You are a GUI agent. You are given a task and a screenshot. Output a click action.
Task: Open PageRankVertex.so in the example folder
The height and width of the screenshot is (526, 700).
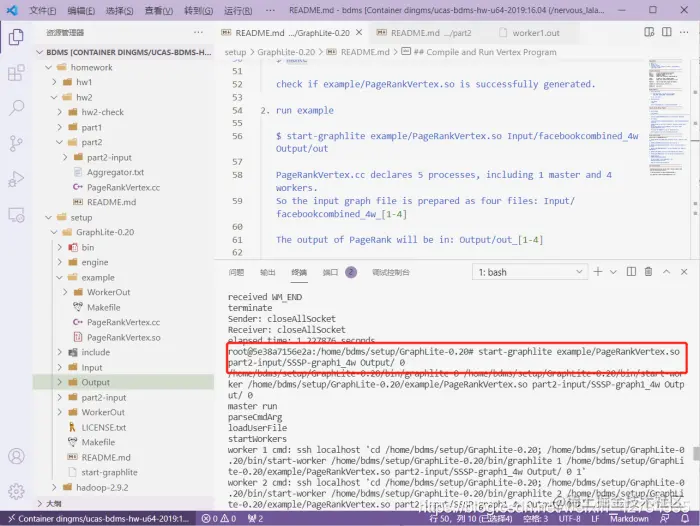point(124,337)
